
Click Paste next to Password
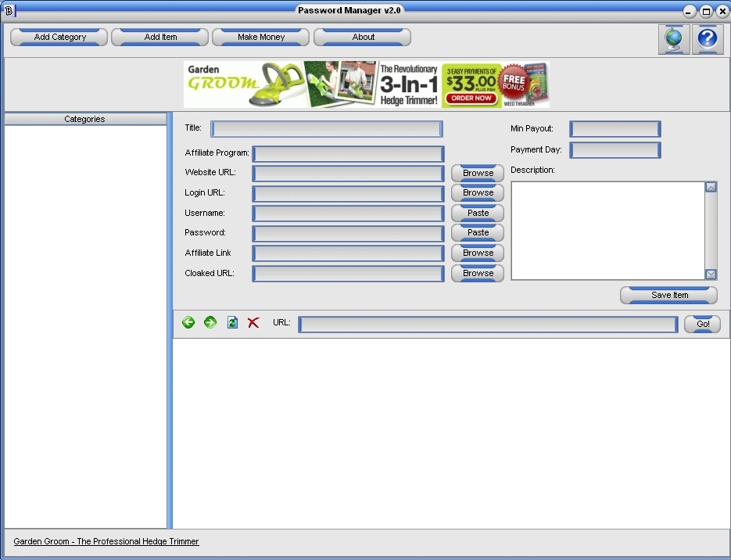(478, 232)
